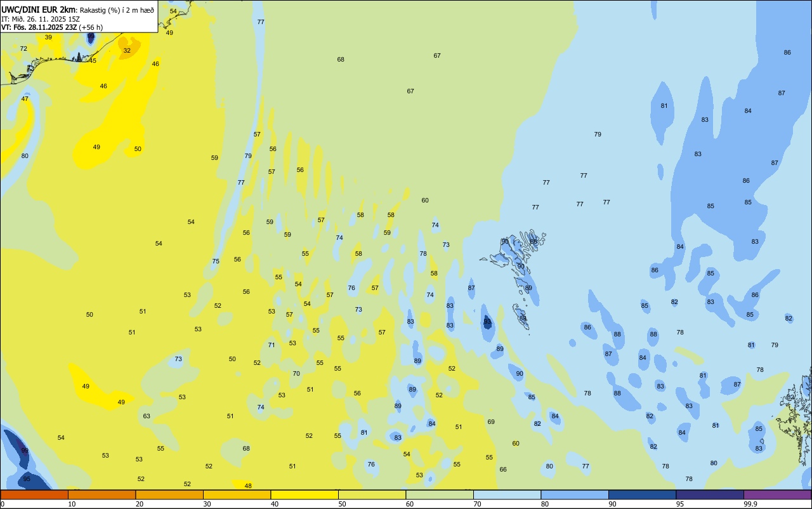
Task: Click the bright yellow 40–50 legend swatch
Action: coord(304,494)
